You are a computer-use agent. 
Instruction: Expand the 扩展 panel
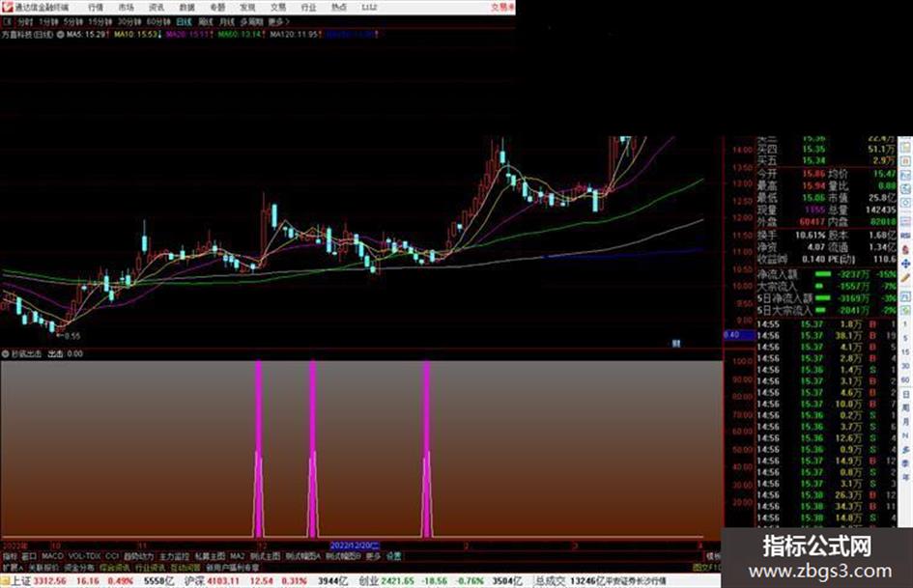click(x=12, y=567)
